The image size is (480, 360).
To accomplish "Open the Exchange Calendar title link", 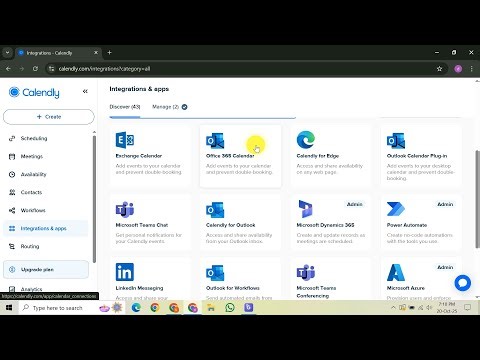I will click(139, 156).
